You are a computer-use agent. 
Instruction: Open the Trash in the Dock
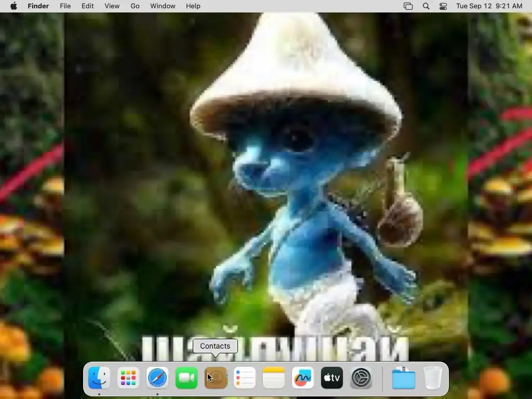[433, 378]
